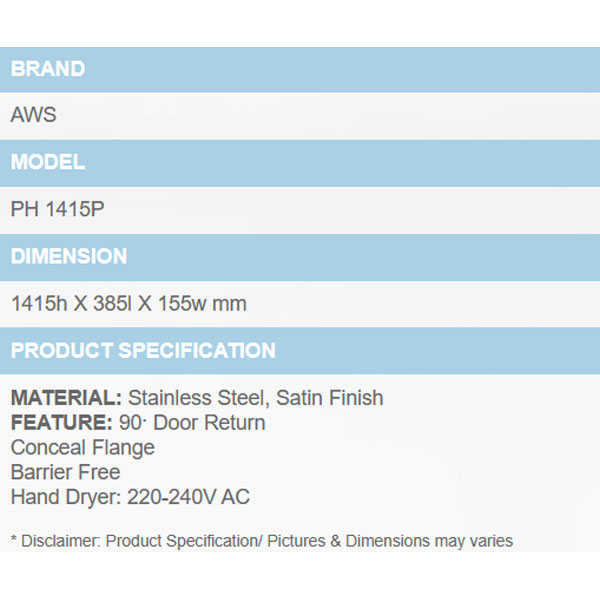Click the bold MATERIAL label

point(66,398)
